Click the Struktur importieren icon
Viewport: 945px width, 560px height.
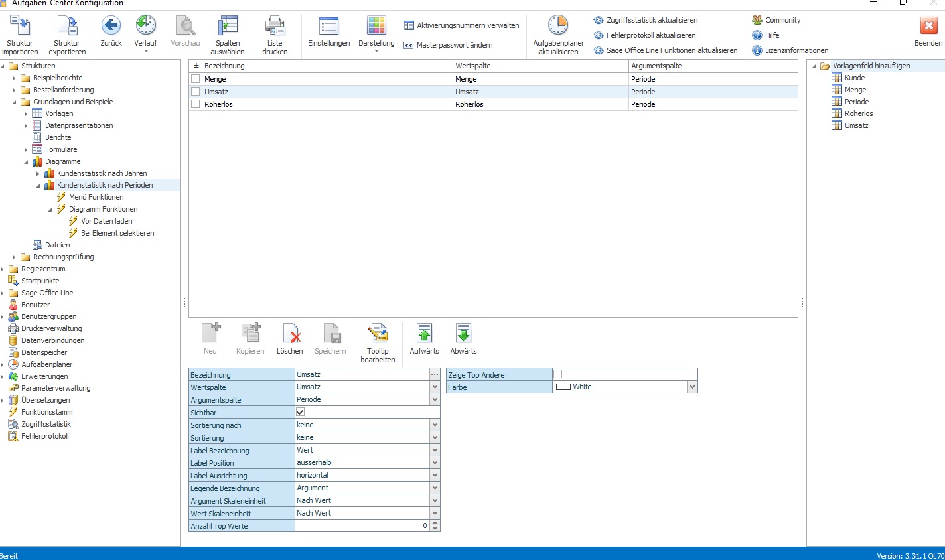click(x=20, y=26)
